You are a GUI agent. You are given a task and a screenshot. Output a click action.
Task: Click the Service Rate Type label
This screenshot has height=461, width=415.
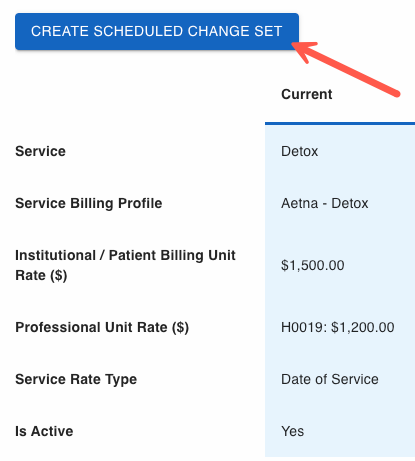(76, 379)
